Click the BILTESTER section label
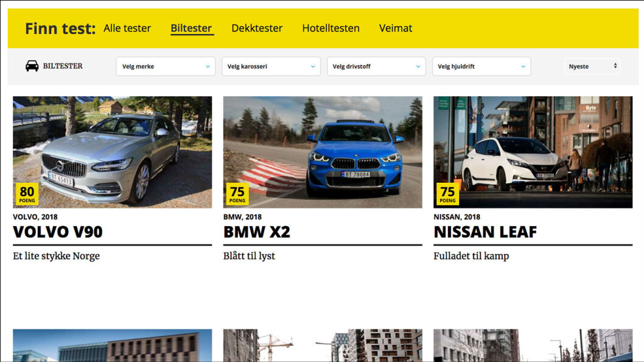Image resolution: width=644 pixels, height=362 pixels. (x=63, y=66)
